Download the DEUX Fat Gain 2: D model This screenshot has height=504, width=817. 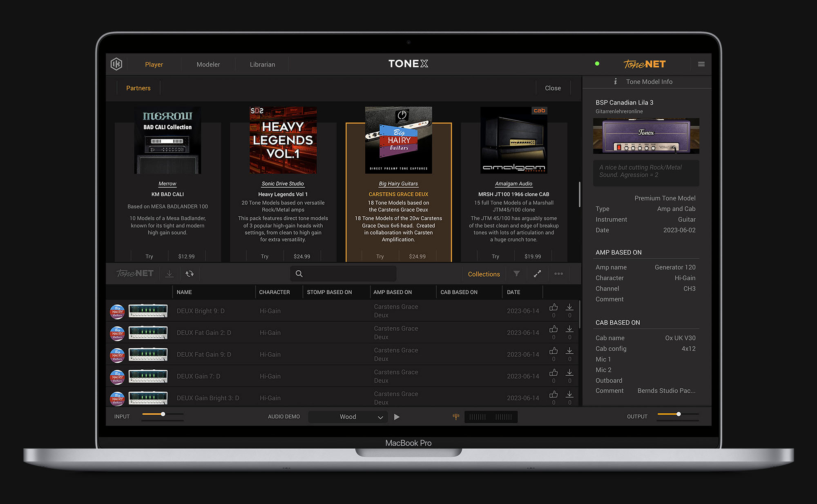[x=569, y=330]
